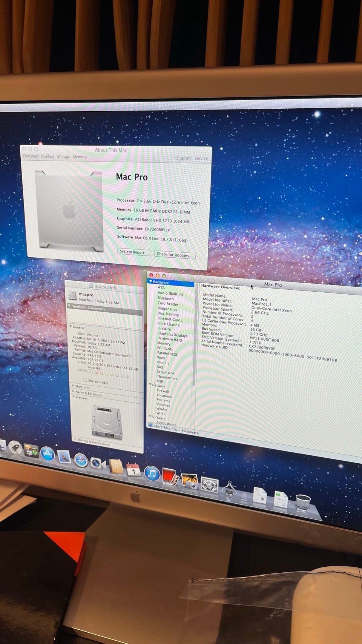
Task: Open iPhoto from the Dock
Action: (x=190, y=481)
